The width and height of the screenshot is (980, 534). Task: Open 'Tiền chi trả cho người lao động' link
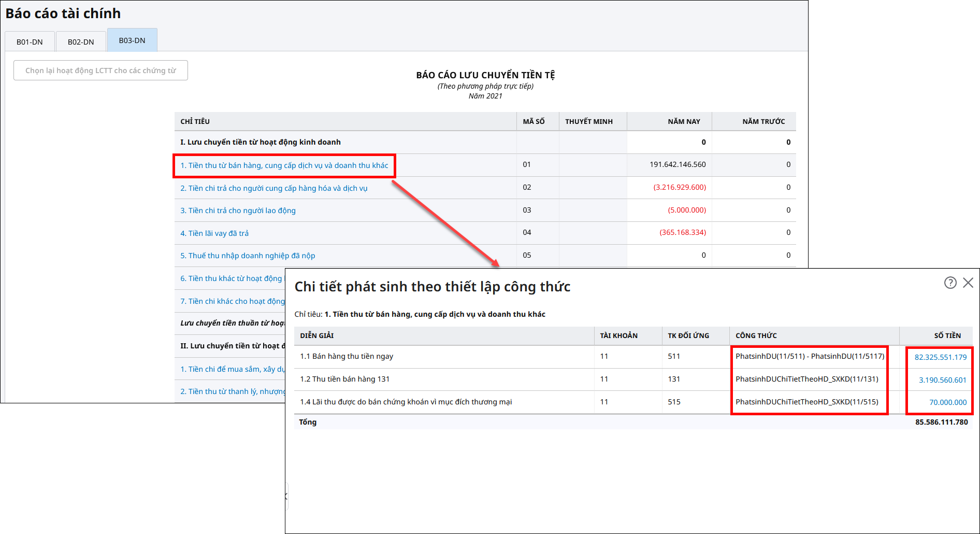tap(238, 210)
